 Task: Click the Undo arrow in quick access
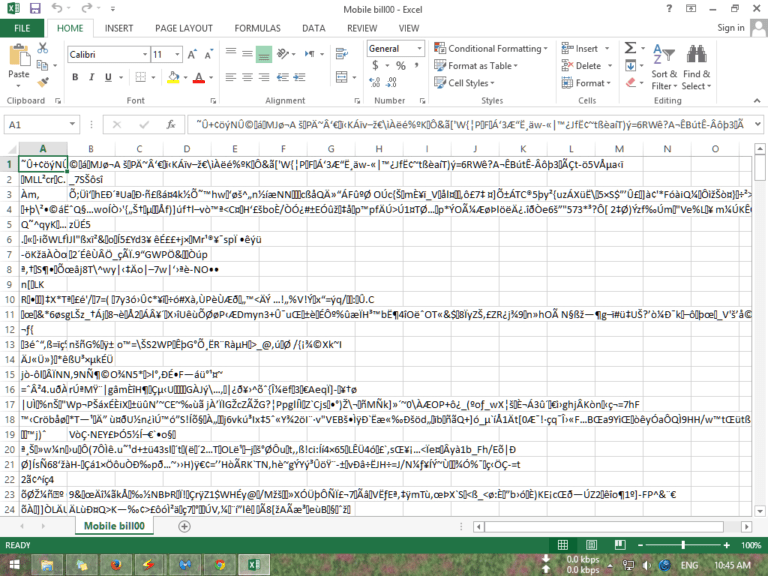[x=57, y=8]
